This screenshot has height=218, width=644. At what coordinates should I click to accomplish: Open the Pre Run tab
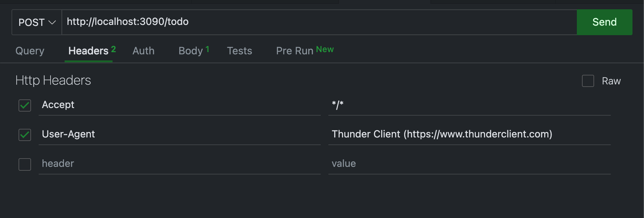coord(295,51)
